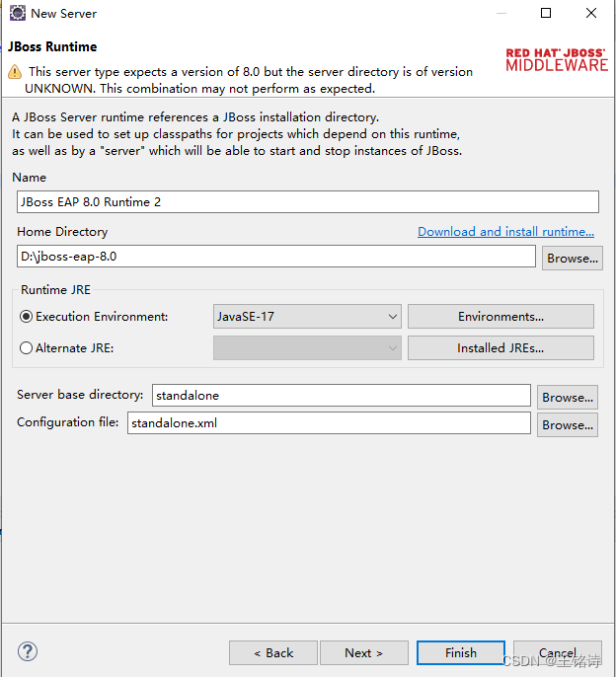The width and height of the screenshot is (616, 677).
Task: Cancel the New Server dialog
Action: point(558,653)
